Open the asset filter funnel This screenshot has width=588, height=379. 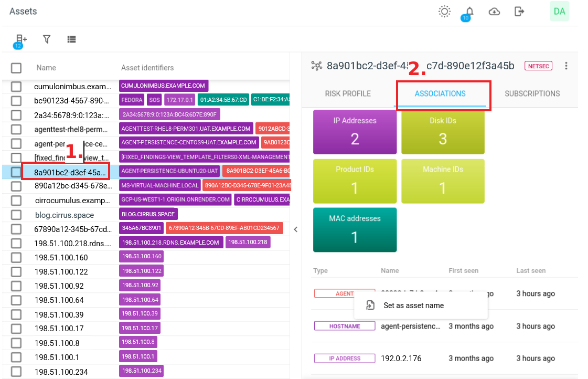(47, 39)
